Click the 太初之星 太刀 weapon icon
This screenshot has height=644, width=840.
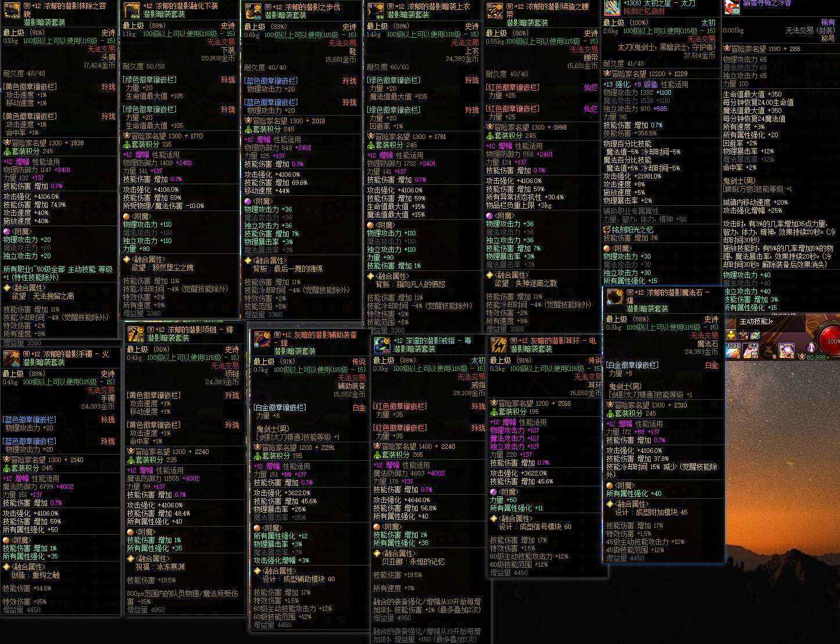(x=612, y=7)
